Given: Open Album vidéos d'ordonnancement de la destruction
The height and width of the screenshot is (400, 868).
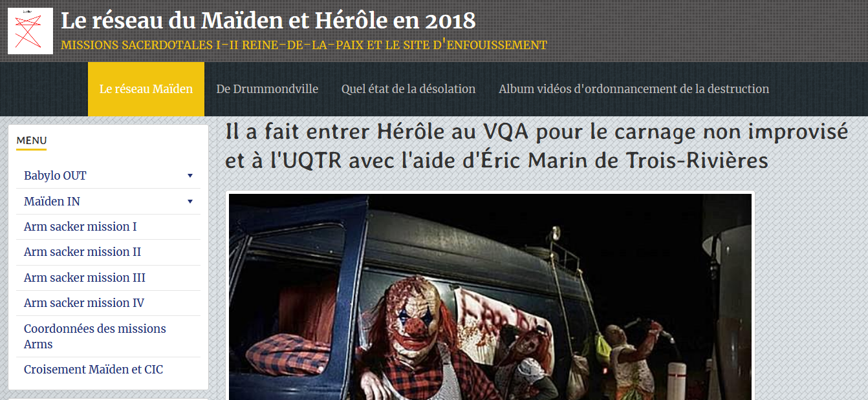Looking at the screenshot, I should pyautogui.click(x=634, y=89).
